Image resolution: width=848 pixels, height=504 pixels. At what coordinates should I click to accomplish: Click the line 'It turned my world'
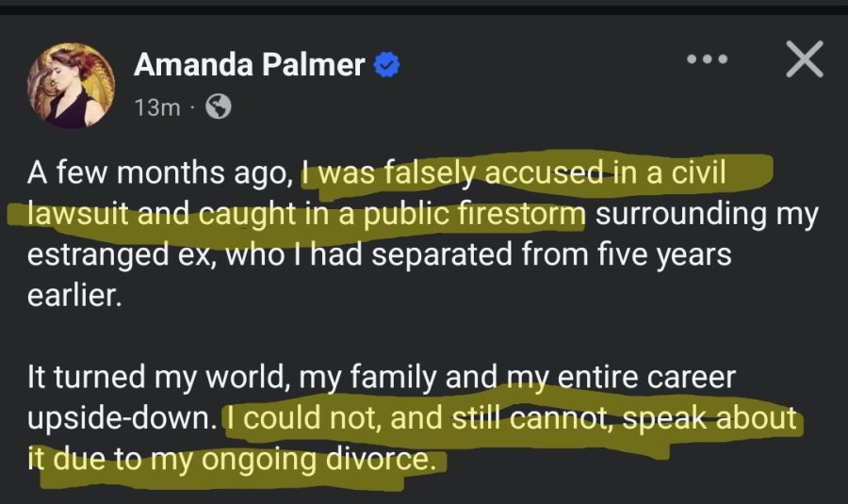382,377
